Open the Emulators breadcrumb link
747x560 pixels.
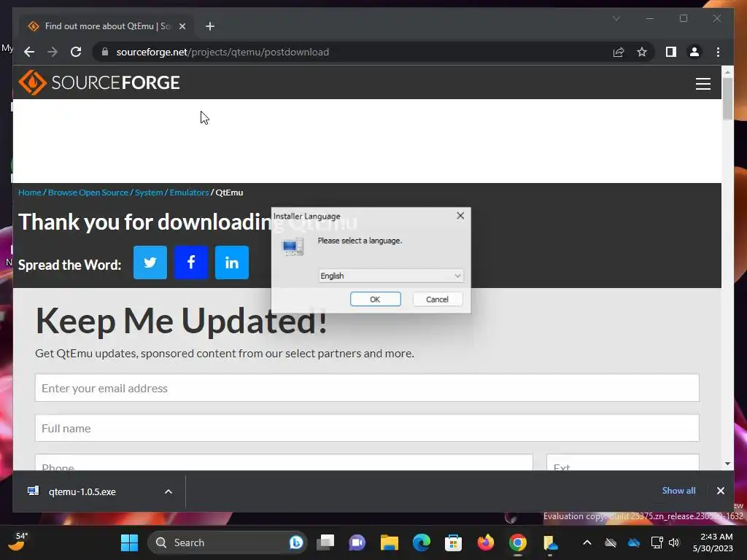pyautogui.click(x=189, y=192)
